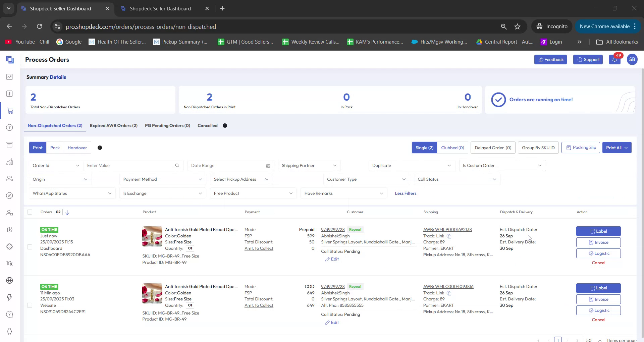Open the notifications bell with 49 badge
Viewport: 644px width, 342px height.
coord(614,59)
